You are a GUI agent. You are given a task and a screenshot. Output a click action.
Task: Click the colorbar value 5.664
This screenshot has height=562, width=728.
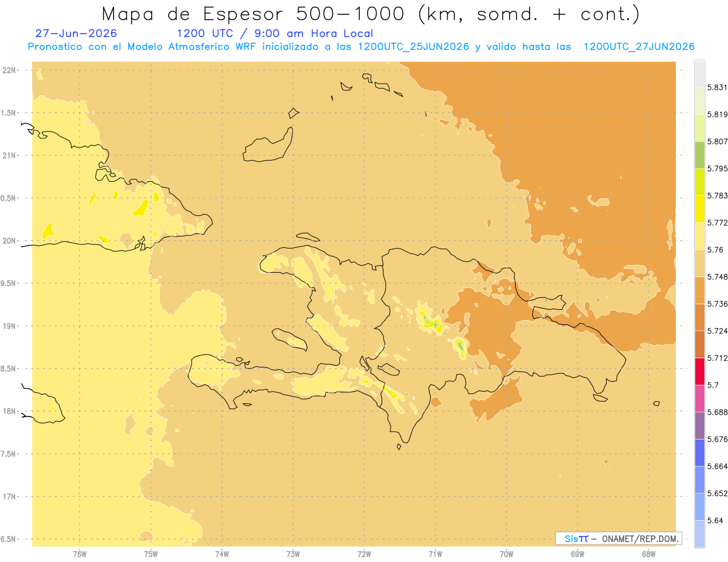point(717,466)
